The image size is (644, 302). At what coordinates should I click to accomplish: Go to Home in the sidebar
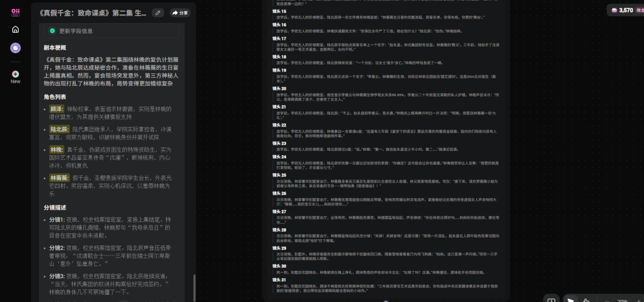point(15,30)
